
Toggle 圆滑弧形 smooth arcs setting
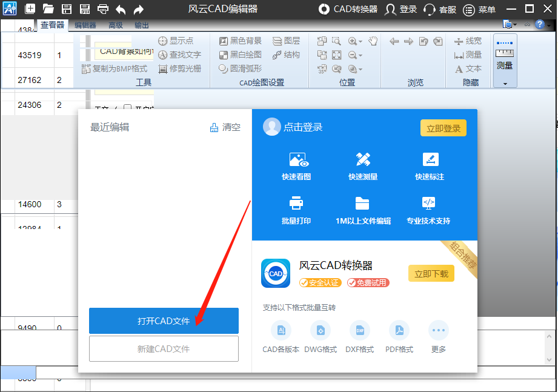click(x=239, y=68)
